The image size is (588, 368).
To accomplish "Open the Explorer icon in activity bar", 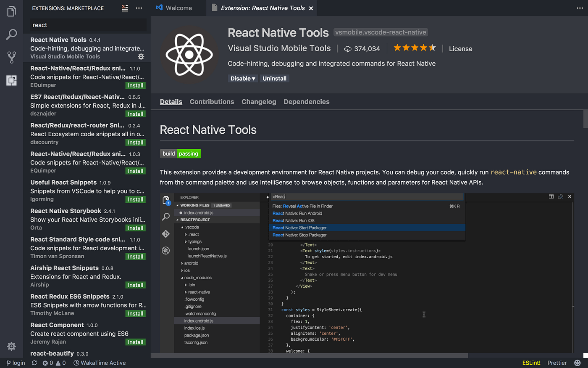I will pos(11,11).
